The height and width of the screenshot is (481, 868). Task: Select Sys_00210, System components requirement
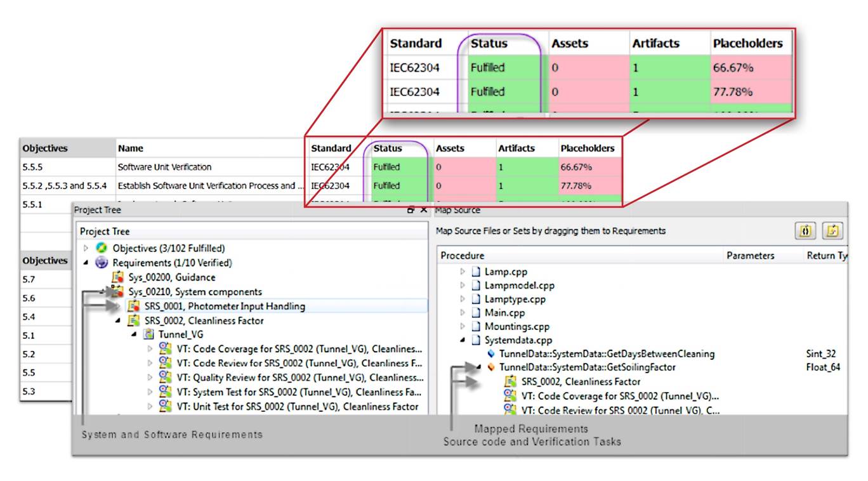pyautogui.click(x=195, y=292)
